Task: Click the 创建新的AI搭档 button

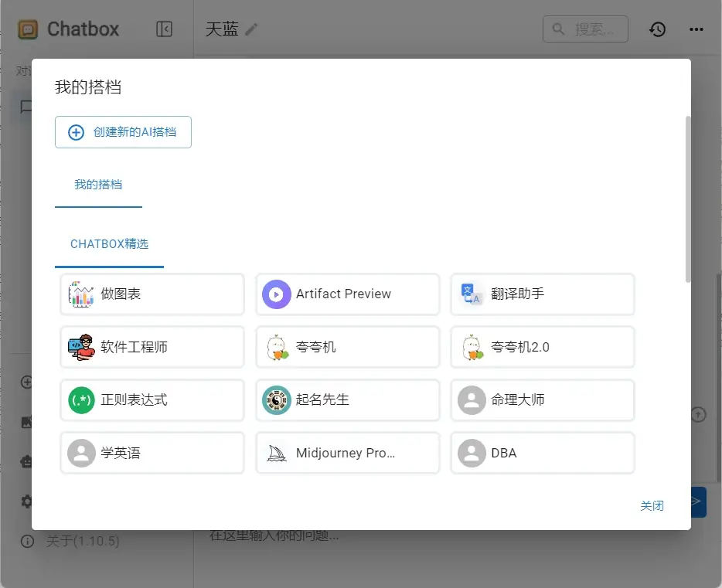Action: pyautogui.click(x=122, y=132)
